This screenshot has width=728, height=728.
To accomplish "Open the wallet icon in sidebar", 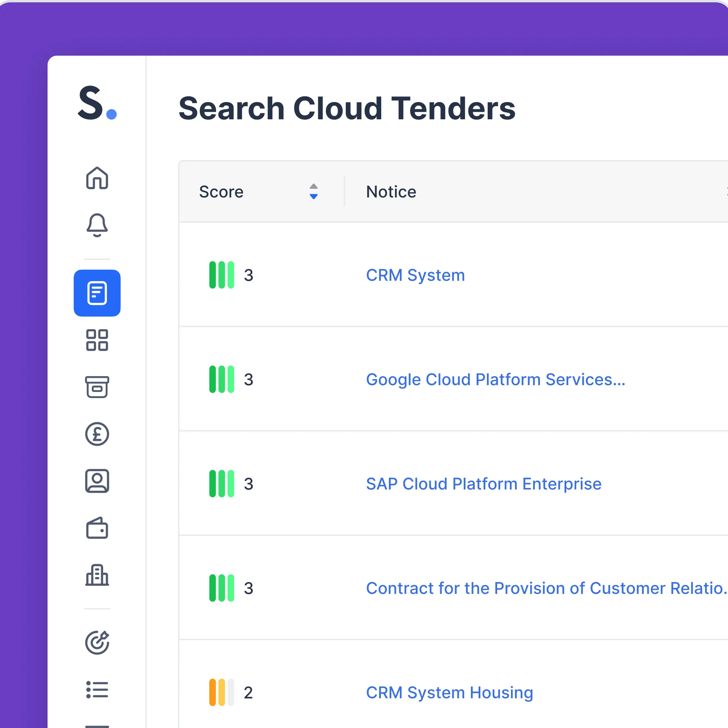I will [97, 528].
